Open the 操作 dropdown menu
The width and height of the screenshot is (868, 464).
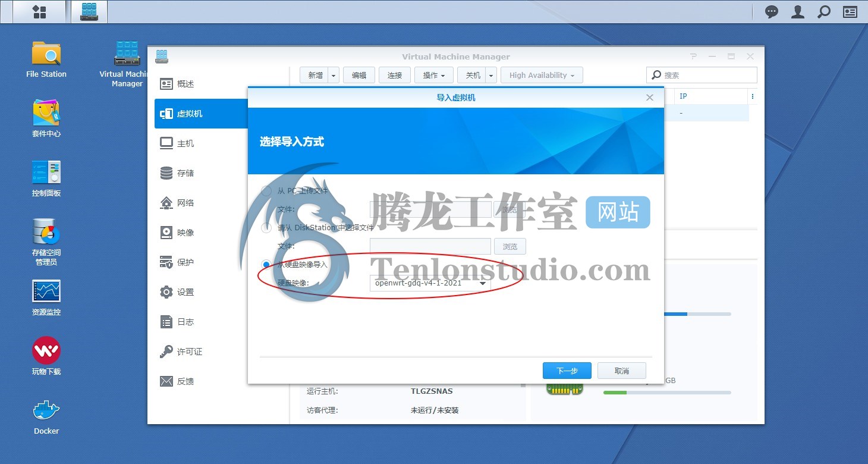(434, 75)
